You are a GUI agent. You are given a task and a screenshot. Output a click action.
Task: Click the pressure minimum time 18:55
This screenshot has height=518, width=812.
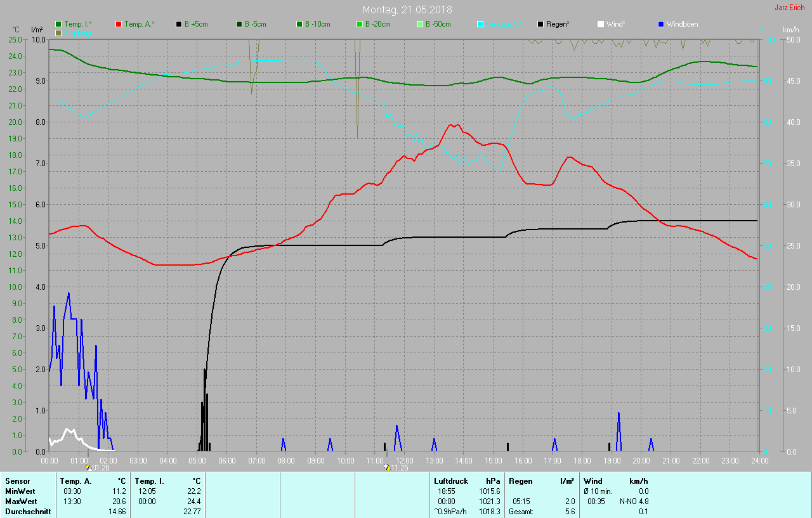tap(447, 491)
